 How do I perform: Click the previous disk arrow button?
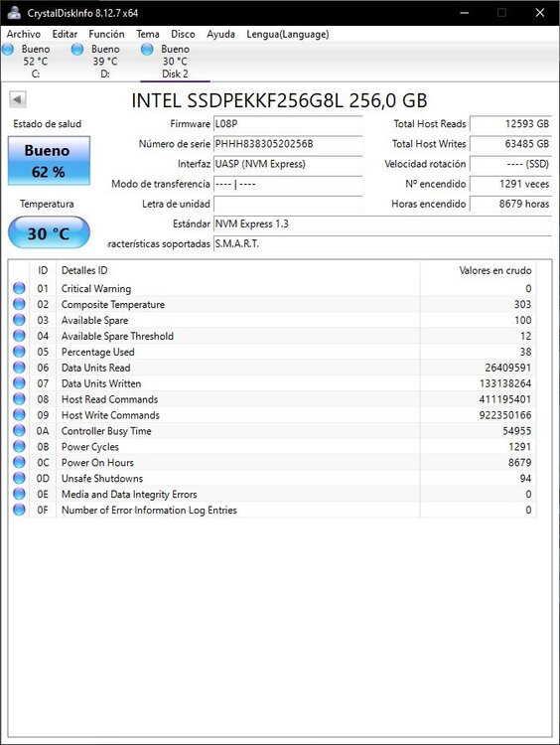point(18,99)
